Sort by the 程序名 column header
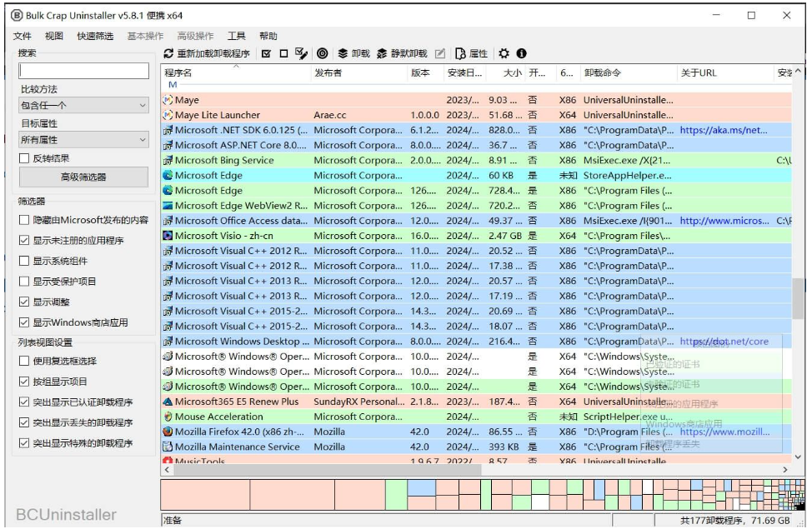The width and height of the screenshot is (812, 529). (236, 73)
